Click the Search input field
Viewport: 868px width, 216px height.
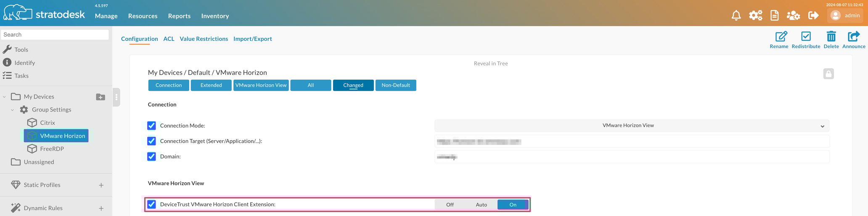click(55, 35)
